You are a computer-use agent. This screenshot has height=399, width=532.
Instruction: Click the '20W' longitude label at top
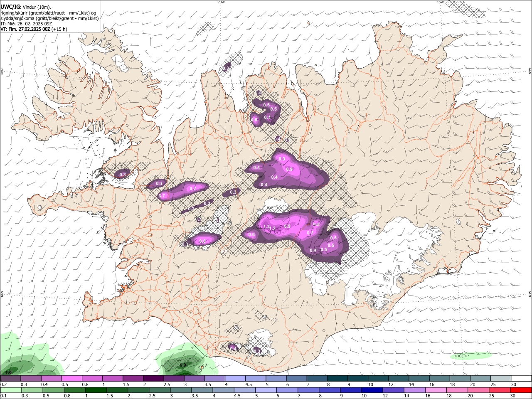tap(221, 2)
